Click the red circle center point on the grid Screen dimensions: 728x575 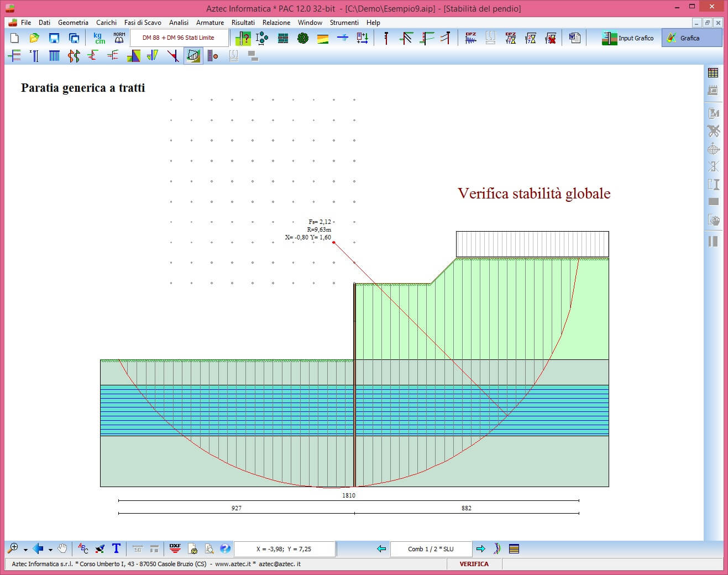tap(334, 242)
